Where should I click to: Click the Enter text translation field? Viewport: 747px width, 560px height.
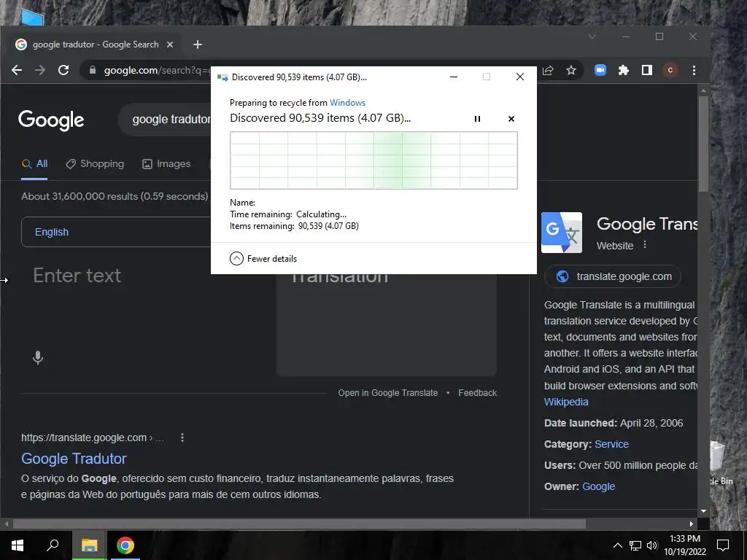77,275
